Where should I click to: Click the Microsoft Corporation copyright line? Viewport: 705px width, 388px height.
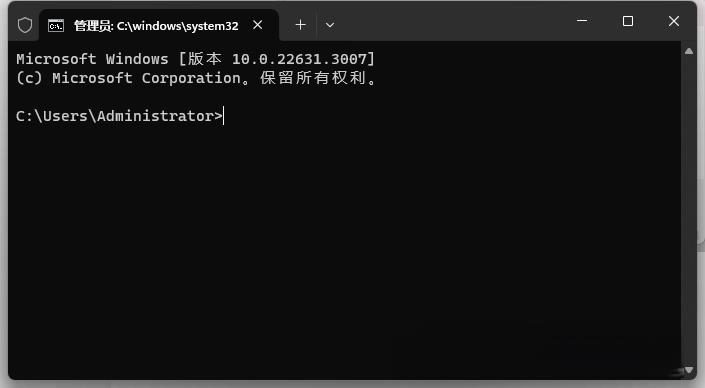click(x=196, y=78)
